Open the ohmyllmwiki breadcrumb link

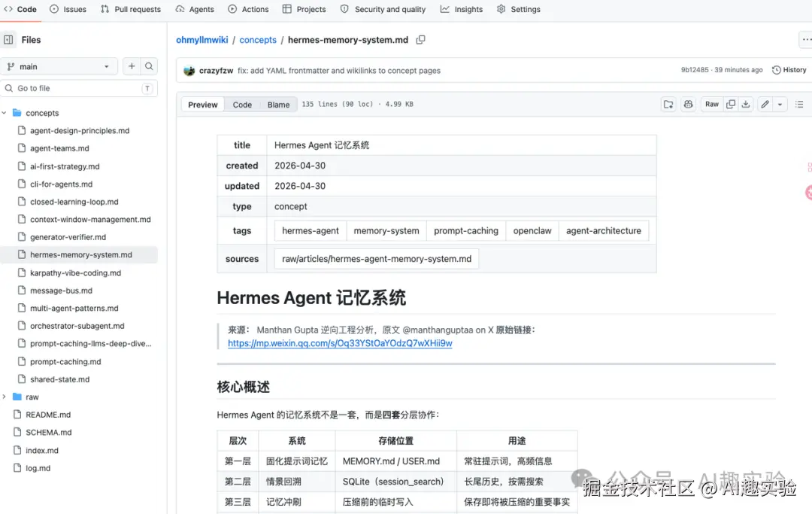pyautogui.click(x=202, y=40)
